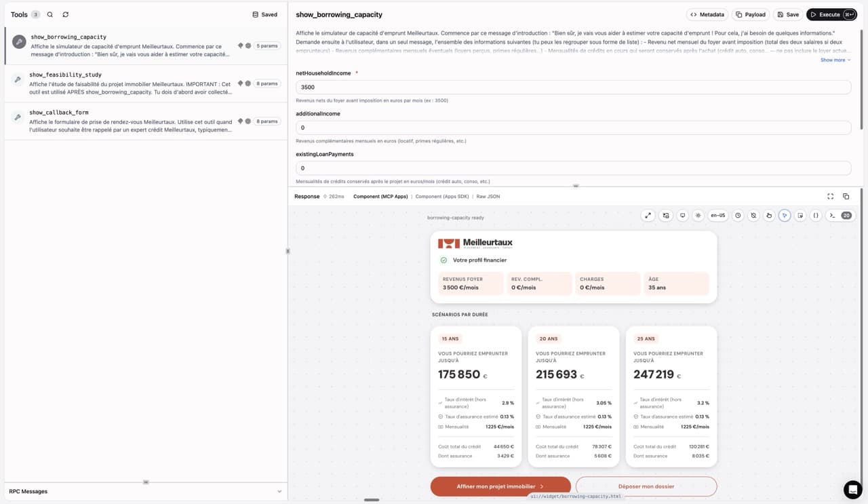Click Déposer mon dossier button
Image resolution: width=868 pixels, height=504 pixels.
click(x=646, y=486)
